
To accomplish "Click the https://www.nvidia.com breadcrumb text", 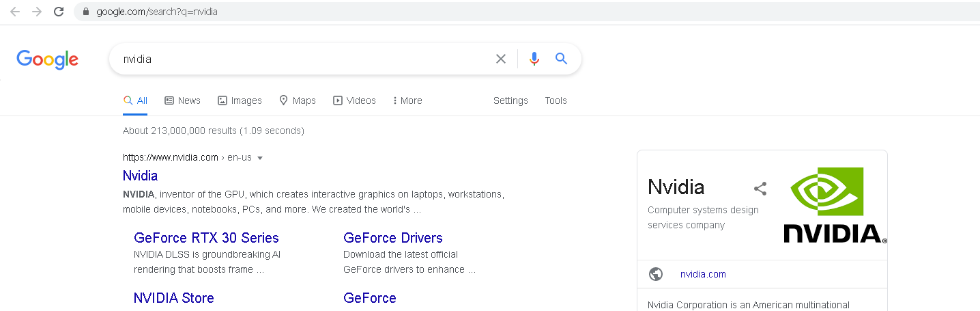I will (x=171, y=157).
